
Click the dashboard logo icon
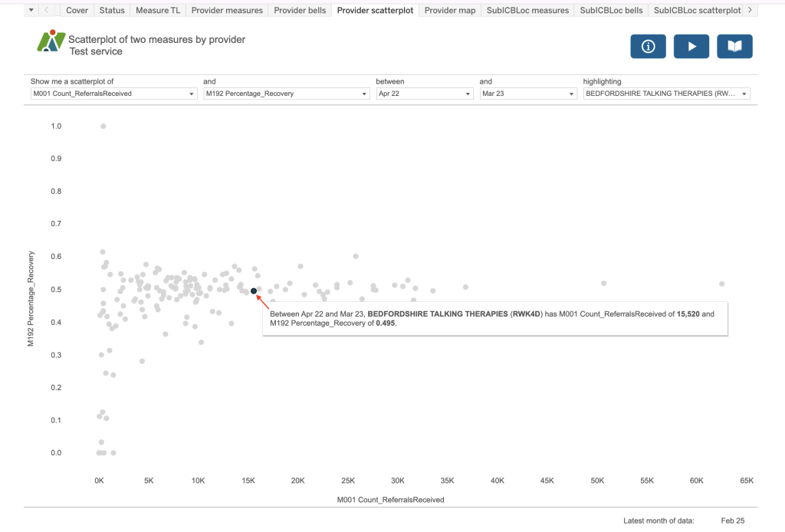(x=51, y=41)
